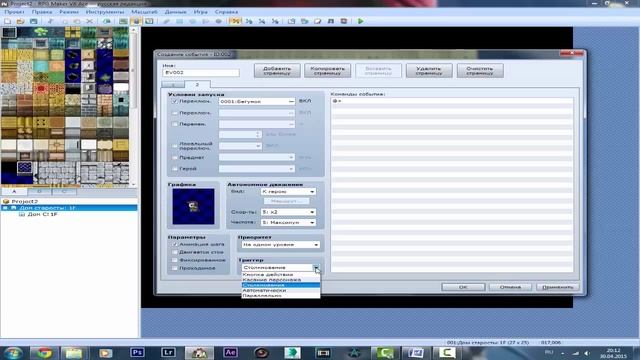This screenshot has height=360, width=640.
Task: Select the Map mode toolbar icon
Action: point(123,21)
